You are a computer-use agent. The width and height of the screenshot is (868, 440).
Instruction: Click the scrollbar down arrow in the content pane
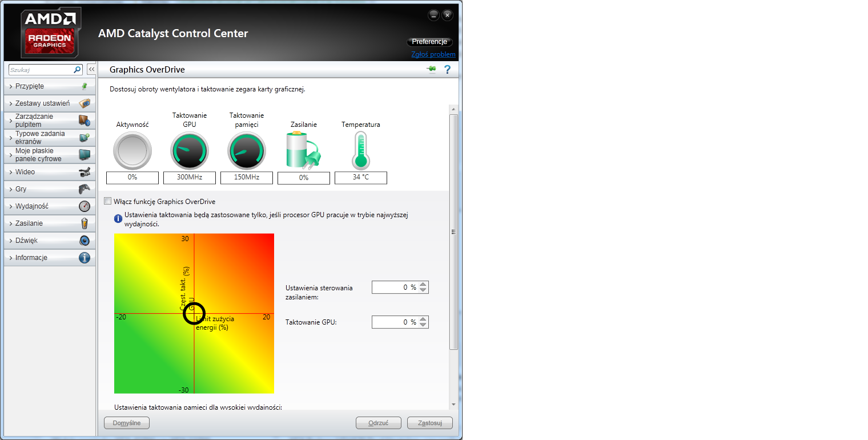[x=453, y=404]
